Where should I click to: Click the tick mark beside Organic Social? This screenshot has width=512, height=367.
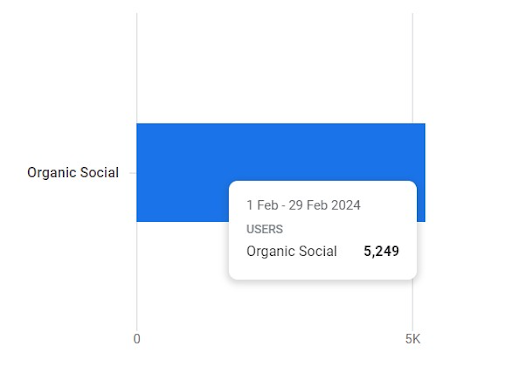coord(133,173)
